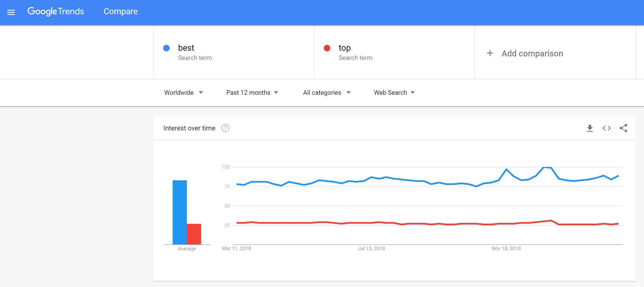
Task: Click the Mar 11, 2018 axis label
Action: 236,248
